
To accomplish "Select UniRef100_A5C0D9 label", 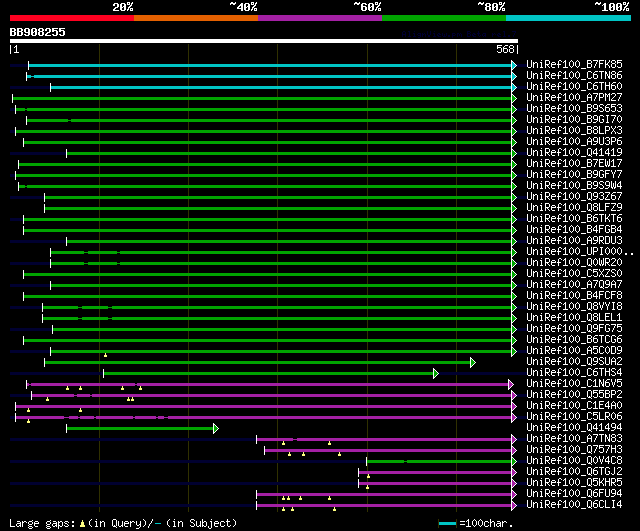I will [x=574, y=351].
